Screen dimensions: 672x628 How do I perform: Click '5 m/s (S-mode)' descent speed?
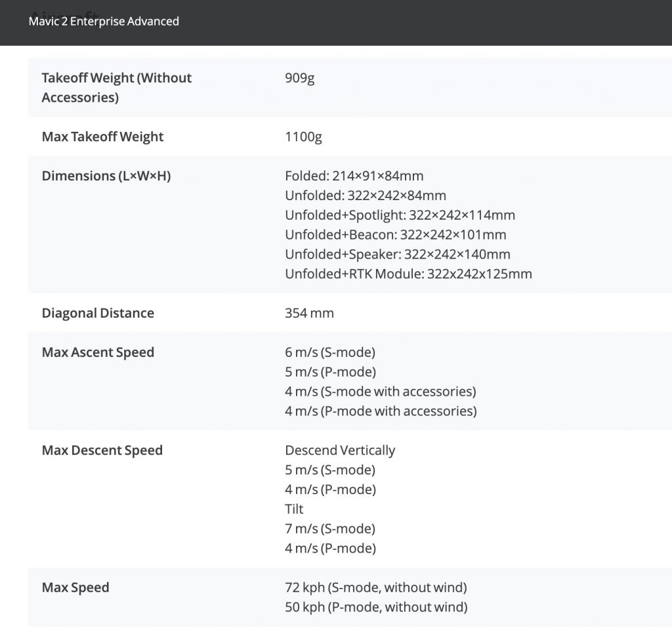coord(330,470)
